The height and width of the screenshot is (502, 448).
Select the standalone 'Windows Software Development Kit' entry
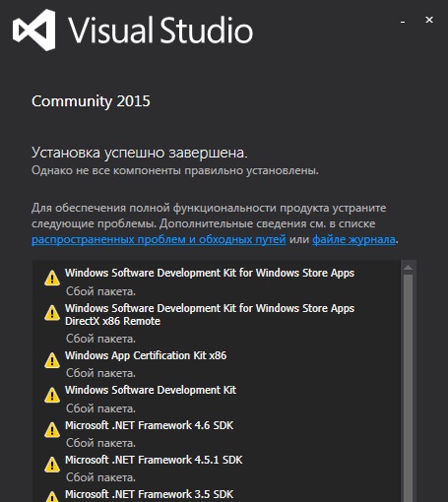[151, 390]
